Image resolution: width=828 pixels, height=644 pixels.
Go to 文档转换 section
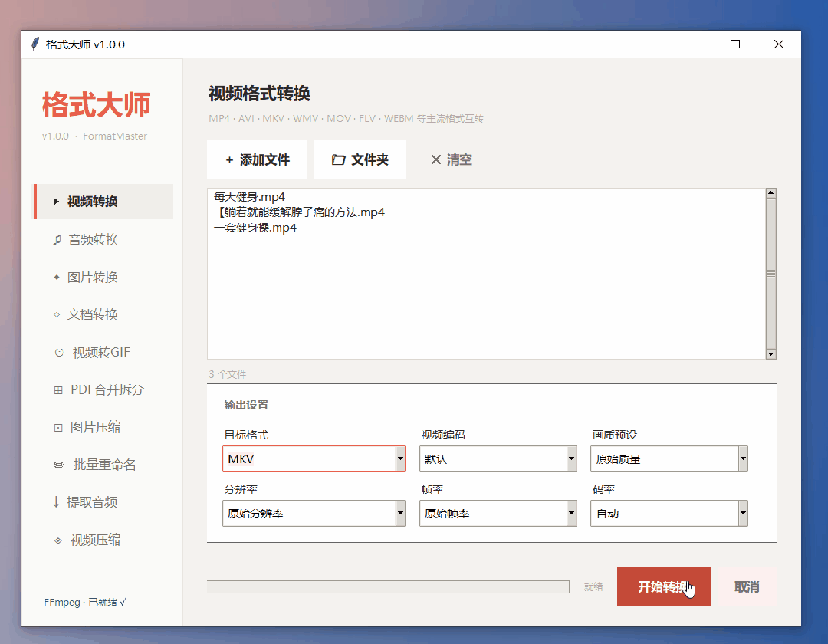point(103,314)
